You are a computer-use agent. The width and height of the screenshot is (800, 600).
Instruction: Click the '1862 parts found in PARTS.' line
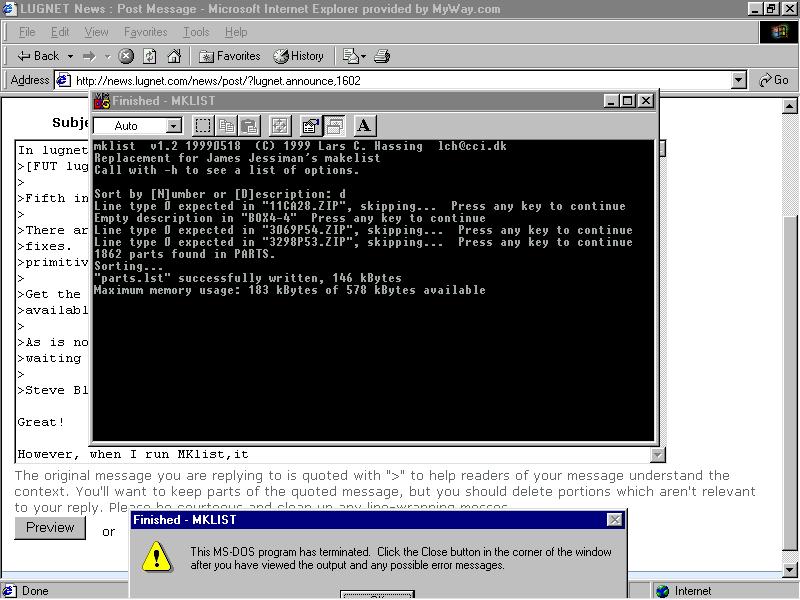[x=185, y=254]
